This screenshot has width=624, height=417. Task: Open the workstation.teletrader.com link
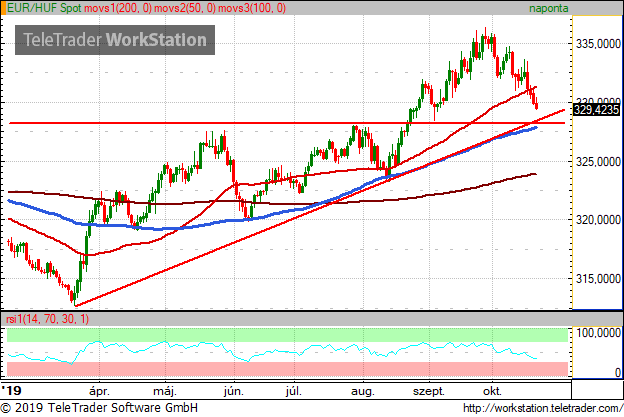pos(543,408)
